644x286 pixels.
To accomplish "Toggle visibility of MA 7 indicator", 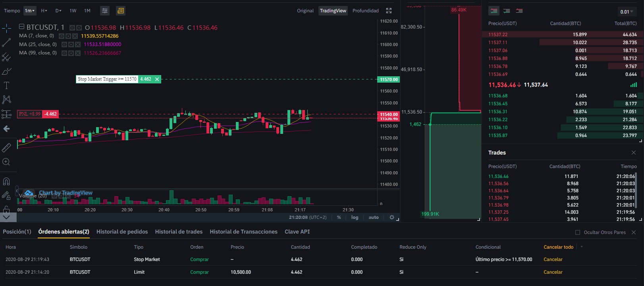I will 62,36.
